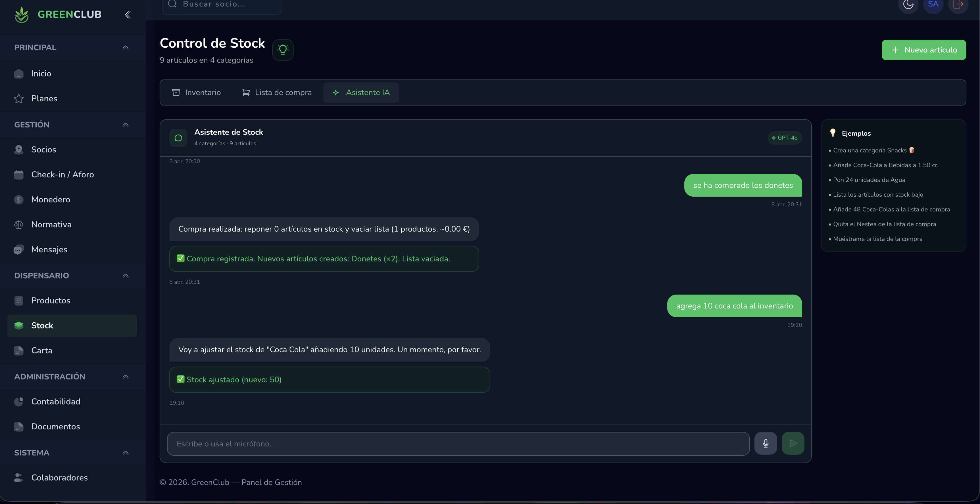This screenshot has width=980, height=504.
Task: Open the lightbulb tips next to Control de Stock
Action: pos(283,50)
